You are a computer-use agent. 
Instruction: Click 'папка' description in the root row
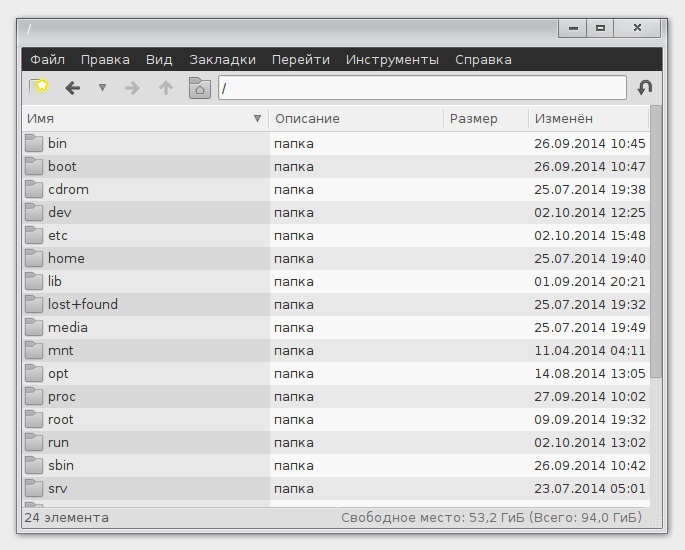coord(294,420)
